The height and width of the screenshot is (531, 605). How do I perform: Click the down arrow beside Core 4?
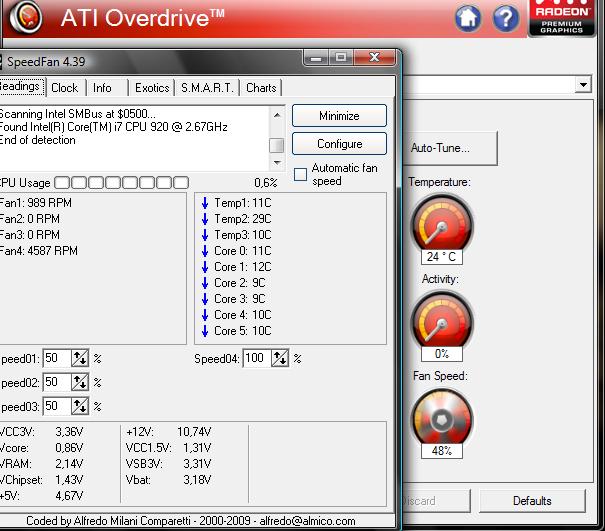205,315
